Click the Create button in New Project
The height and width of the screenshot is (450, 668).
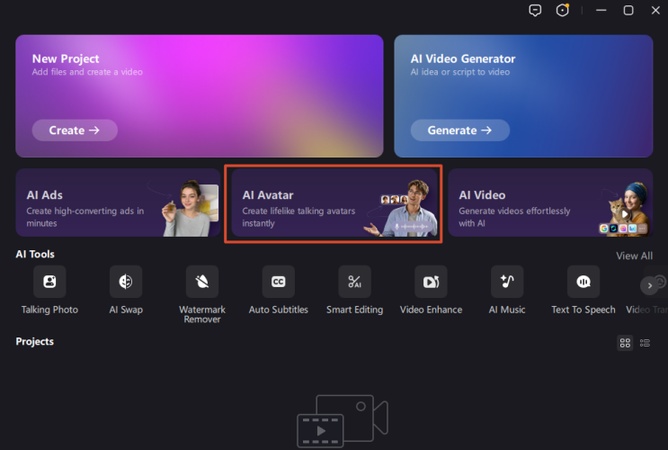[75, 130]
